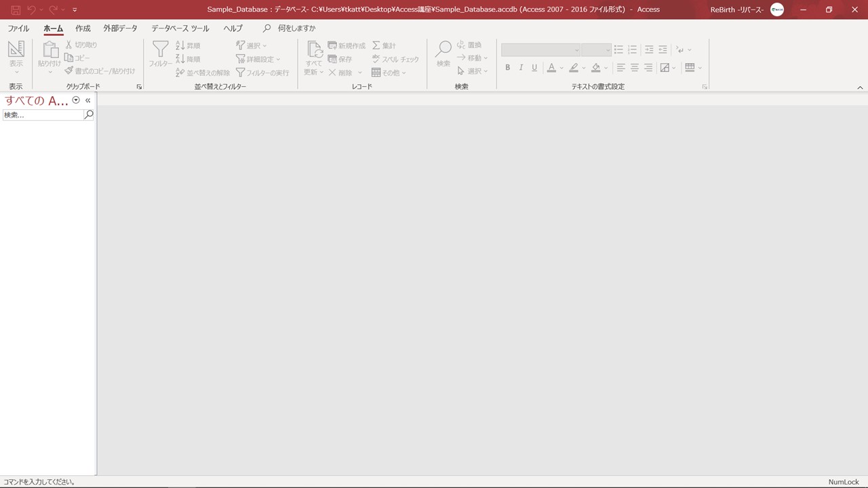Toggle italic formatting
Image resolution: width=868 pixels, height=488 pixels.
coord(521,68)
